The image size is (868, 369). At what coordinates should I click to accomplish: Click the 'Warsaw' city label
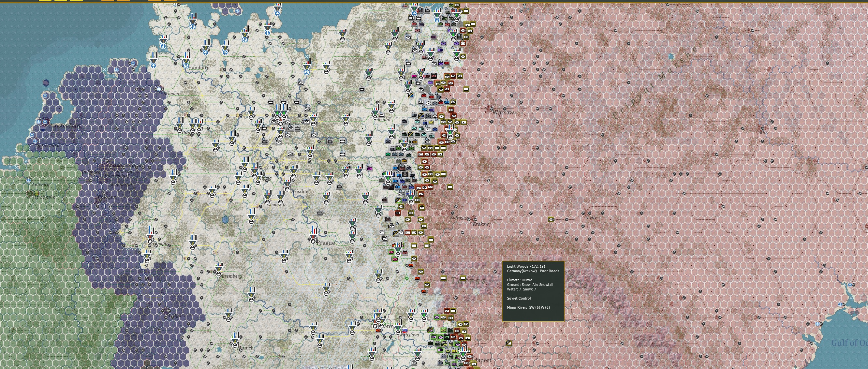[503, 112]
